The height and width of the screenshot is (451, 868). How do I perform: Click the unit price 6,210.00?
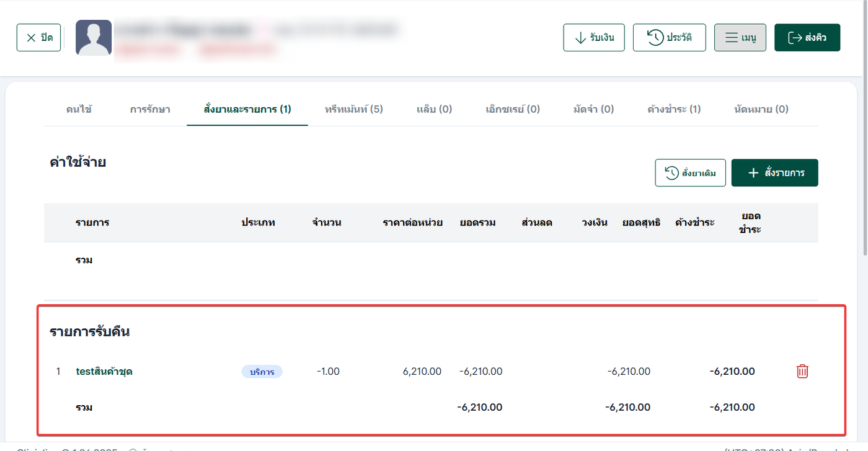422,372
